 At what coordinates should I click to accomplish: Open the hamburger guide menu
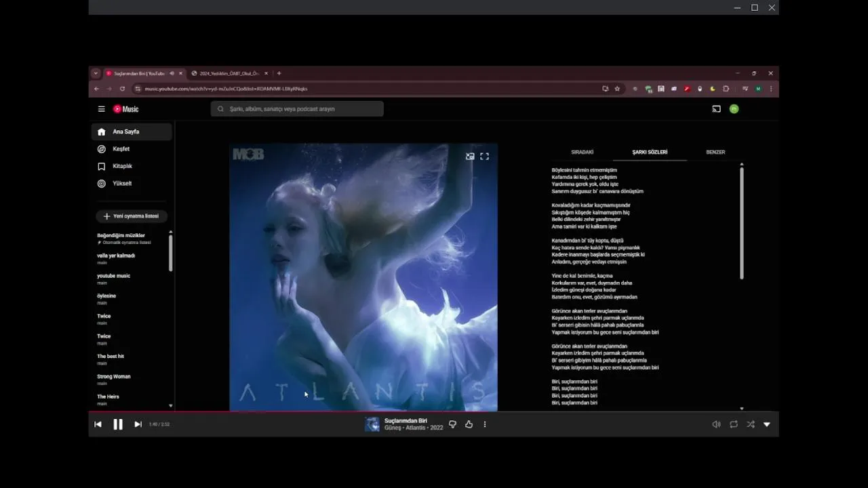click(101, 109)
